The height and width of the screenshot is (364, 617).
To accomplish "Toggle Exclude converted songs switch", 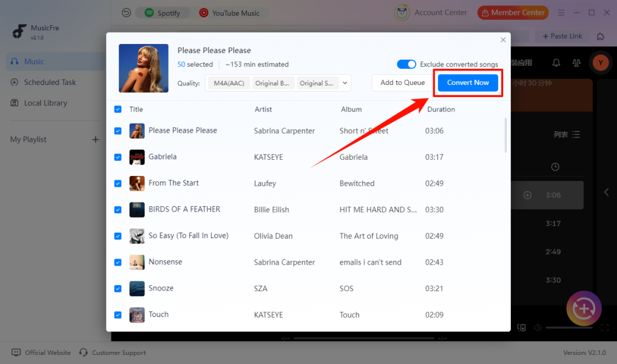I will click(x=406, y=64).
